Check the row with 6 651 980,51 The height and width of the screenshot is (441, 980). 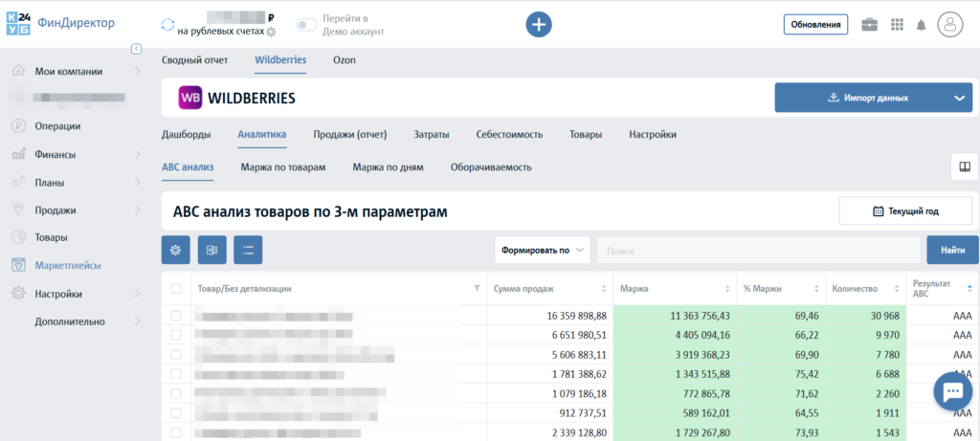pyautogui.click(x=176, y=335)
